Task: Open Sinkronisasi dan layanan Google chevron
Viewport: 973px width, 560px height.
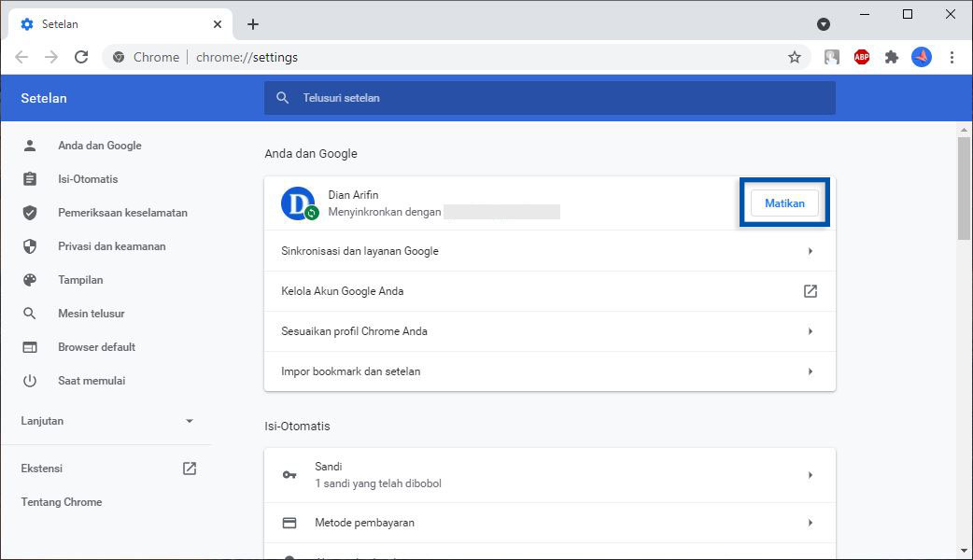Action: pyautogui.click(x=811, y=250)
